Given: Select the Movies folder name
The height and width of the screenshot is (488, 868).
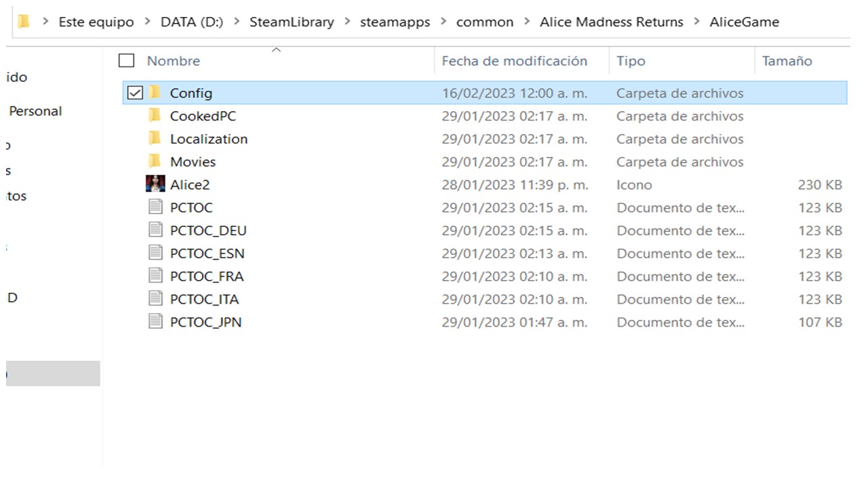Looking at the screenshot, I should [x=193, y=162].
